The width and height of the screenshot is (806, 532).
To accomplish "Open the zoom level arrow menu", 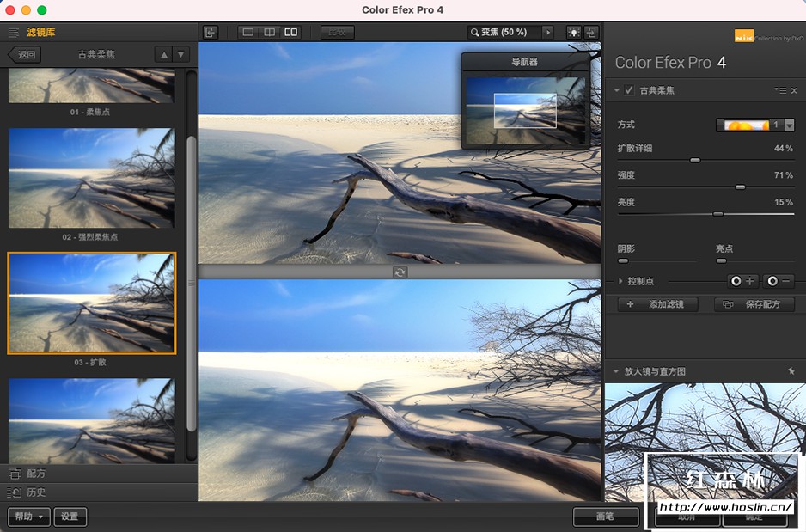I will pyautogui.click(x=548, y=33).
